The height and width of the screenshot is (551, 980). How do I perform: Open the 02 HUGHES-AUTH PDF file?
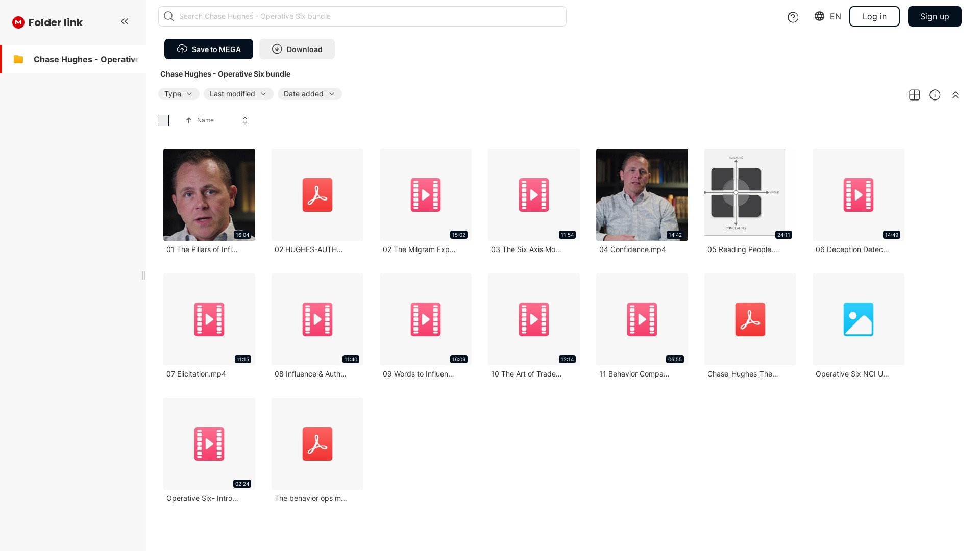[317, 195]
